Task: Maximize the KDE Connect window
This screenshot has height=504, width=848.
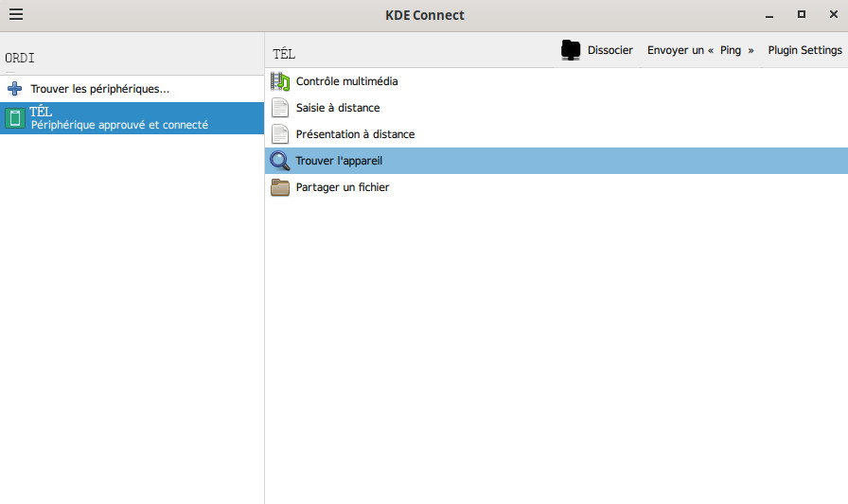Action: click(802, 14)
